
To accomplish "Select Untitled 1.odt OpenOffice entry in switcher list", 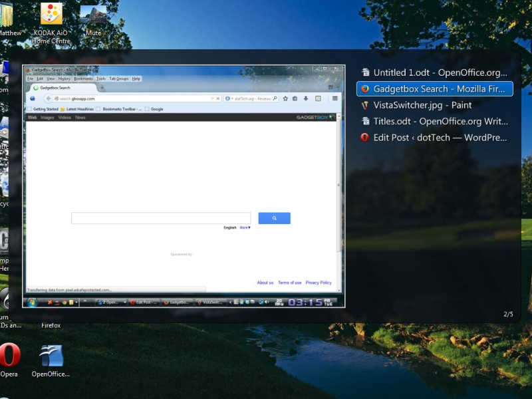I will click(x=435, y=72).
